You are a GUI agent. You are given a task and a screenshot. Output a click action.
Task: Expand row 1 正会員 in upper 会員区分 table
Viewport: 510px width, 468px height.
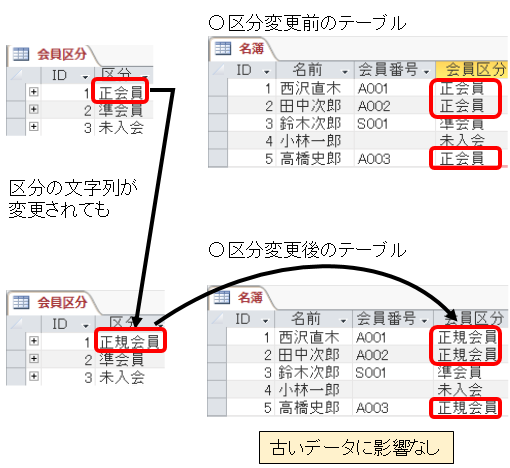[33, 92]
